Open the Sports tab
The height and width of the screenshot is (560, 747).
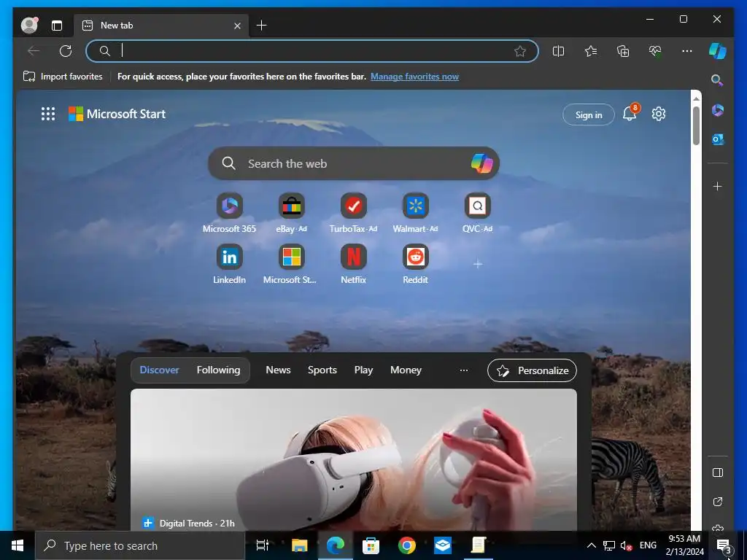[x=322, y=370]
